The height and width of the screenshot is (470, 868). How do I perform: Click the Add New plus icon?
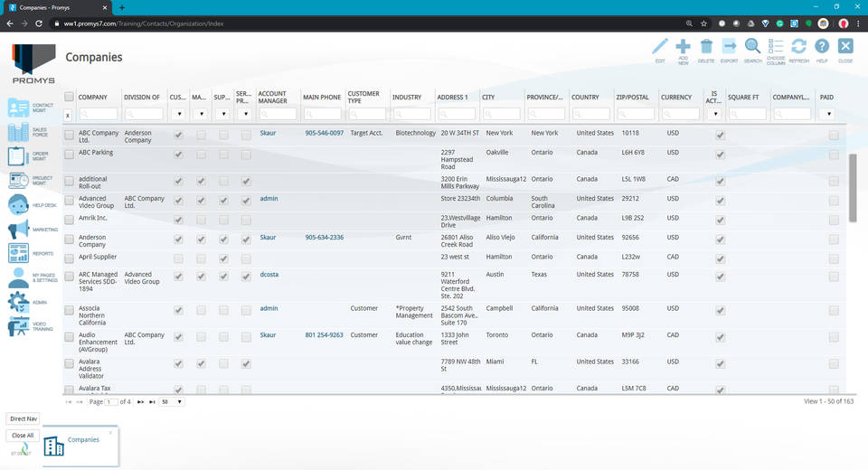point(684,46)
